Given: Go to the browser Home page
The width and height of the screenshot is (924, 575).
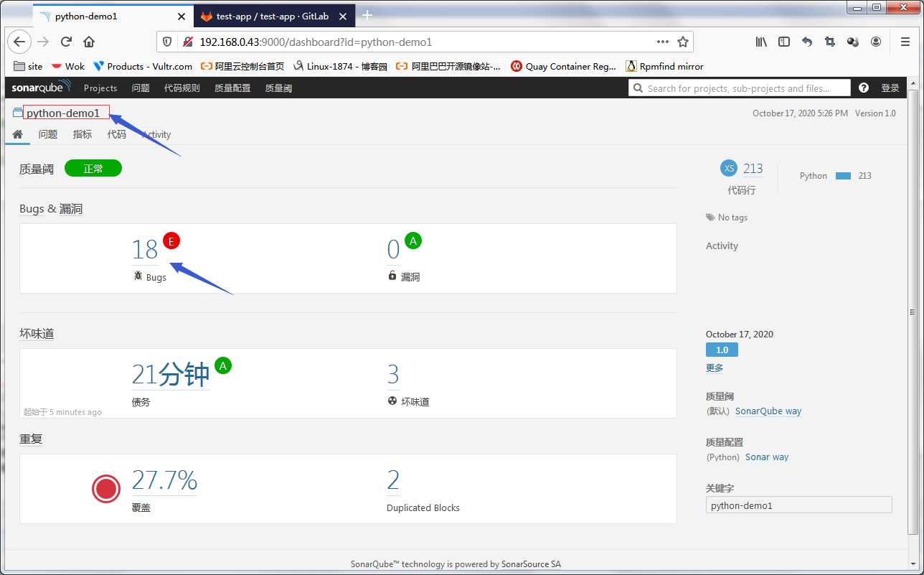Looking at the screenshot, I should (89, 42).
